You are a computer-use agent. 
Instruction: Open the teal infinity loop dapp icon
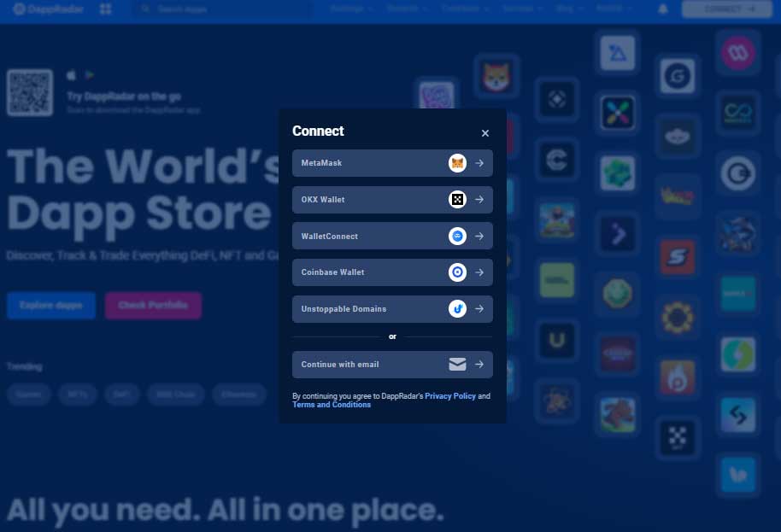point(738,113)
